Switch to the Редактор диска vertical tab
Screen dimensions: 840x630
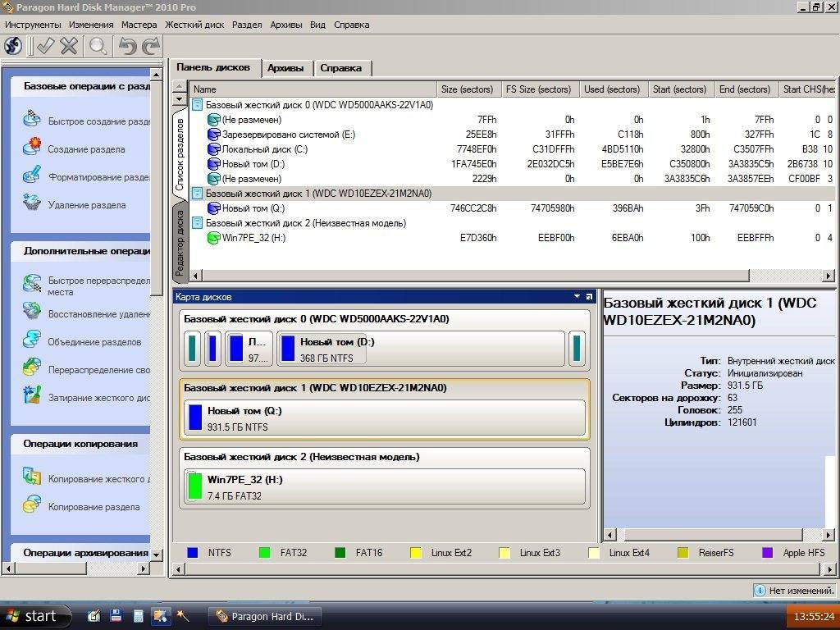click(180, 242)
